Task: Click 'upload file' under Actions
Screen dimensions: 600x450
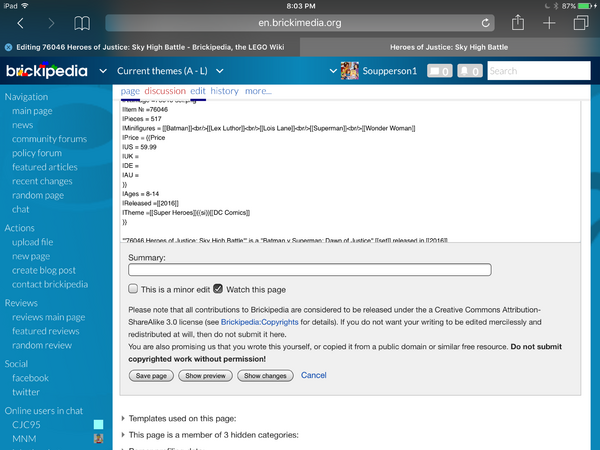Action: (x=33, y=242)
